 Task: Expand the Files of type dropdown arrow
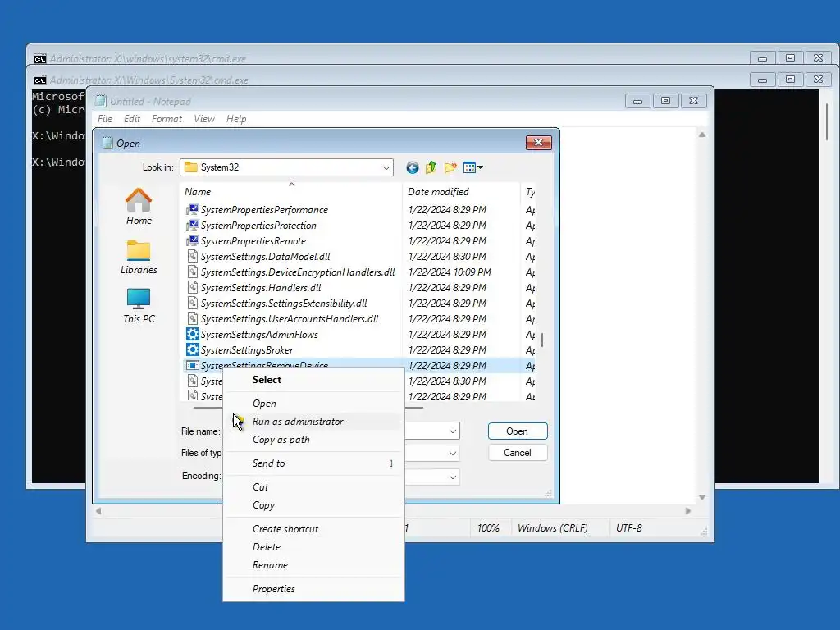pos(453,453)
